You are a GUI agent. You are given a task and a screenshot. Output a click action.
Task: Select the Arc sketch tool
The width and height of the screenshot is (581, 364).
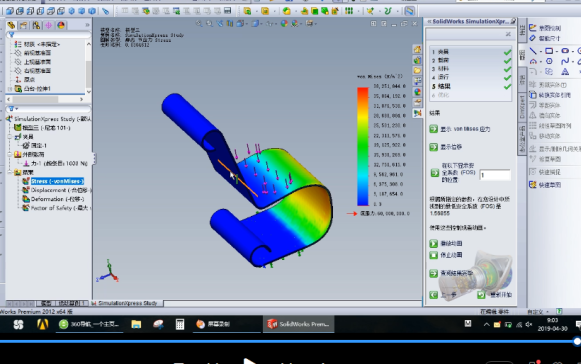tap(533, 61)
